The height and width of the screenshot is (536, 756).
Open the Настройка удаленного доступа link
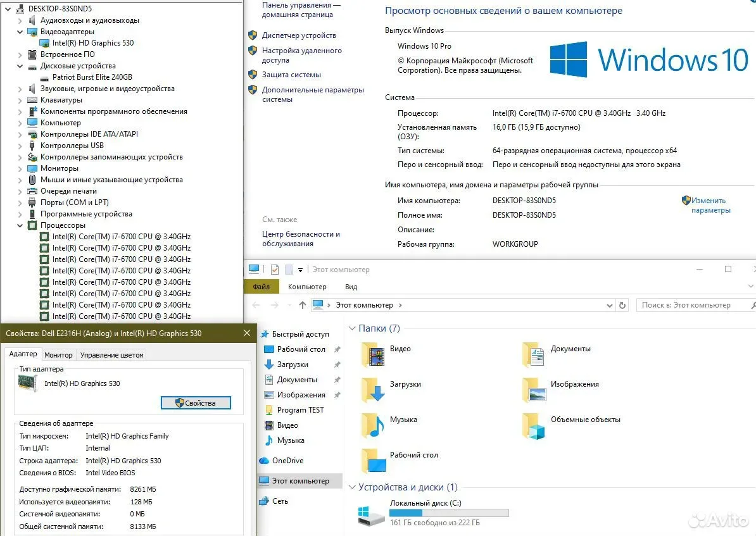(302, 56)
